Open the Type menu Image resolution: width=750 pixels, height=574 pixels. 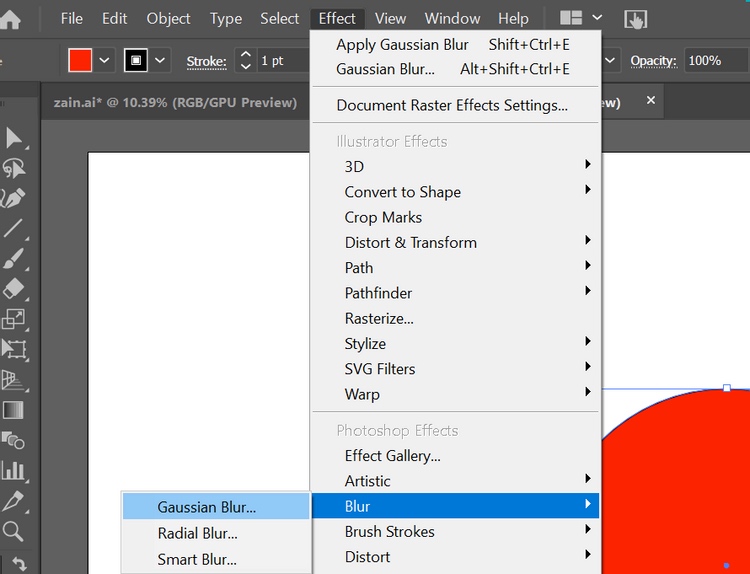pyautogui.click(x=226, y=19)
